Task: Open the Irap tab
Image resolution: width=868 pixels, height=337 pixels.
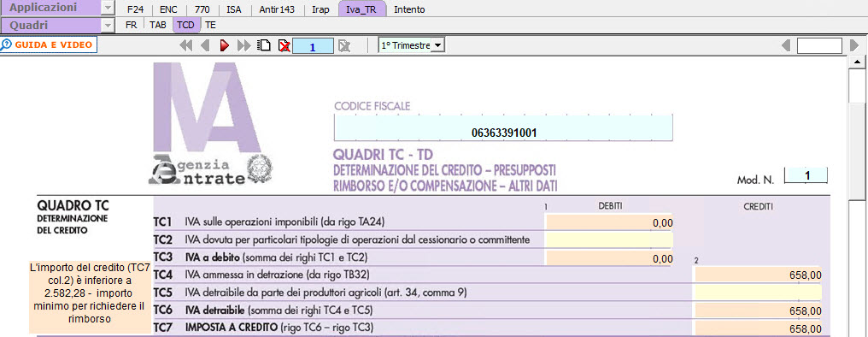Action: [320, 9]
